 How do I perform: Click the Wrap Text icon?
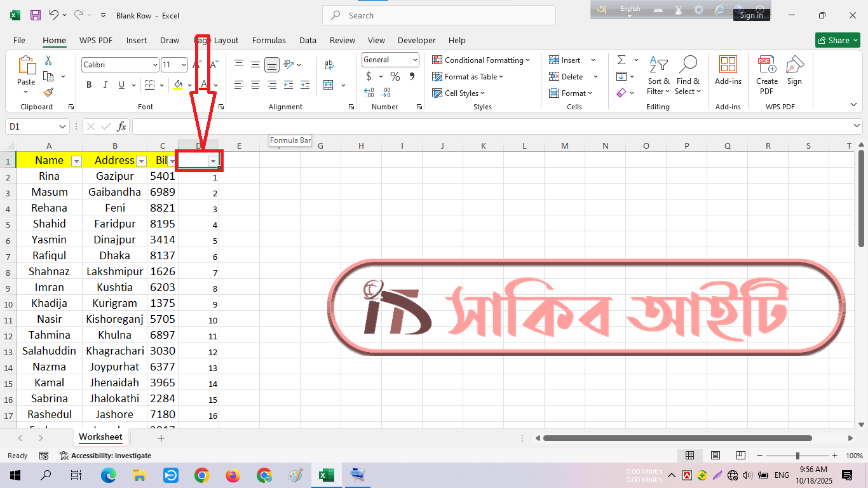coord(329,65)
